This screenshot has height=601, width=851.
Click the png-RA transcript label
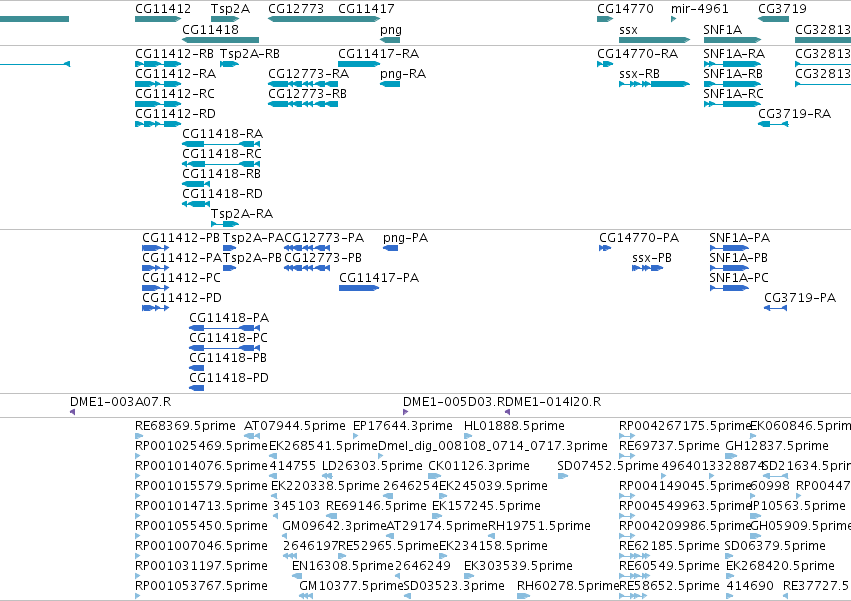(x=403, y=74)
